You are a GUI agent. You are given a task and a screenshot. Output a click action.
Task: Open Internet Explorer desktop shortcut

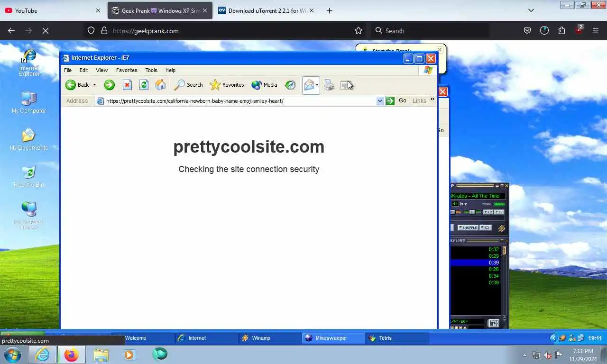tap(29, 63)
